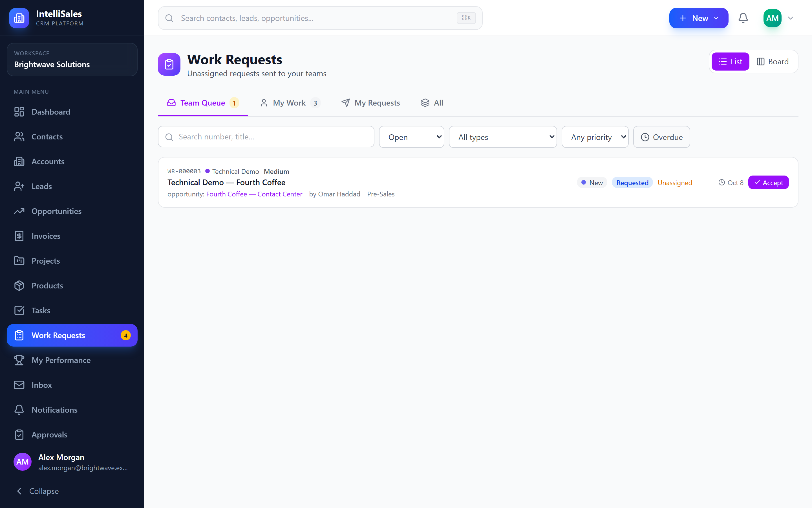Click the IntelliSales logo icon
The height and width of the screenshot is (508, 812).
[19, 18]
